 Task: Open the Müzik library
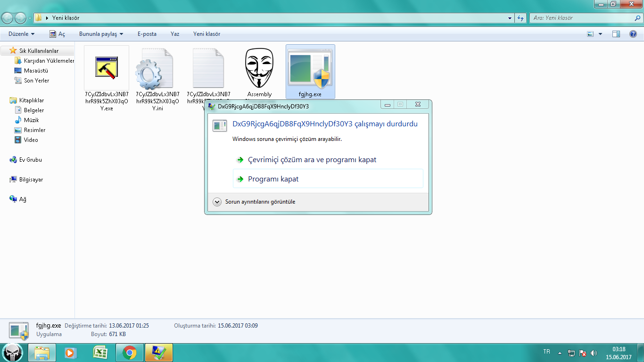(x=27, y=120)
